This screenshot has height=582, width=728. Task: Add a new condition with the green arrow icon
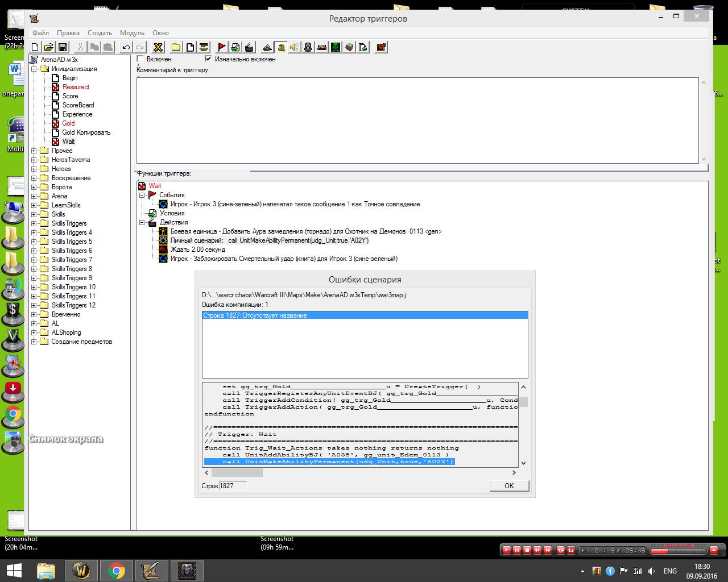click(x=235, y=47)
